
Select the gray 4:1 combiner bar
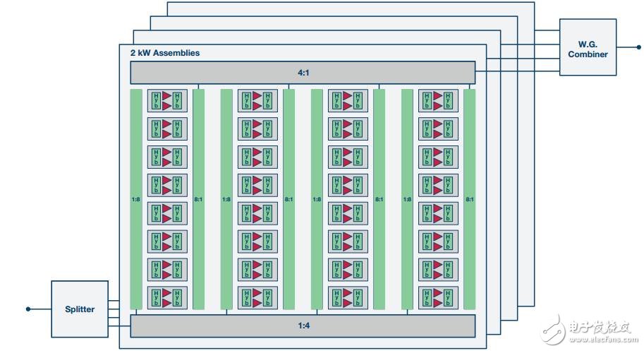point(303,73)
